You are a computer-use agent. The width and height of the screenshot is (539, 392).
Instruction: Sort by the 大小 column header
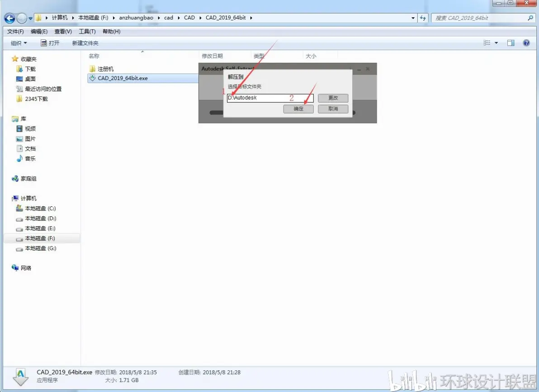[311, 56]
